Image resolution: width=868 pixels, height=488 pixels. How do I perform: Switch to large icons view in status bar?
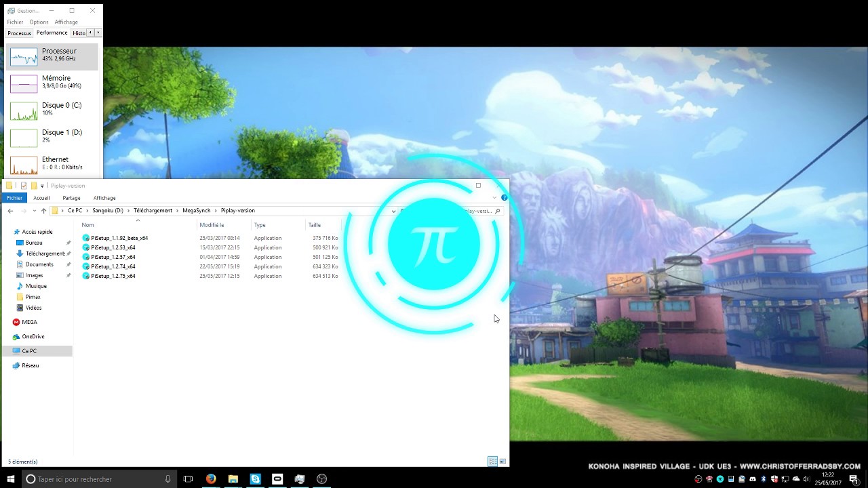[x=502, y=462]
